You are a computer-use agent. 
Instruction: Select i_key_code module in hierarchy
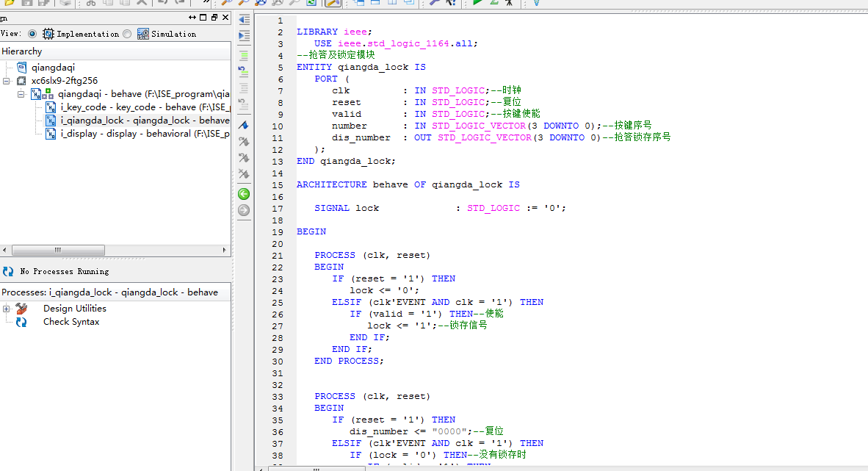click(83, 107)
